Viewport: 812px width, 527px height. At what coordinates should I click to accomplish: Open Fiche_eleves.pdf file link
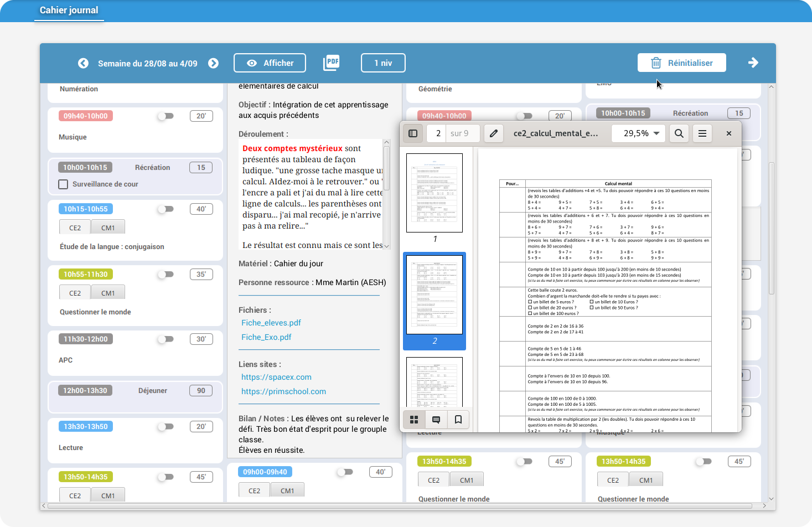271,323
